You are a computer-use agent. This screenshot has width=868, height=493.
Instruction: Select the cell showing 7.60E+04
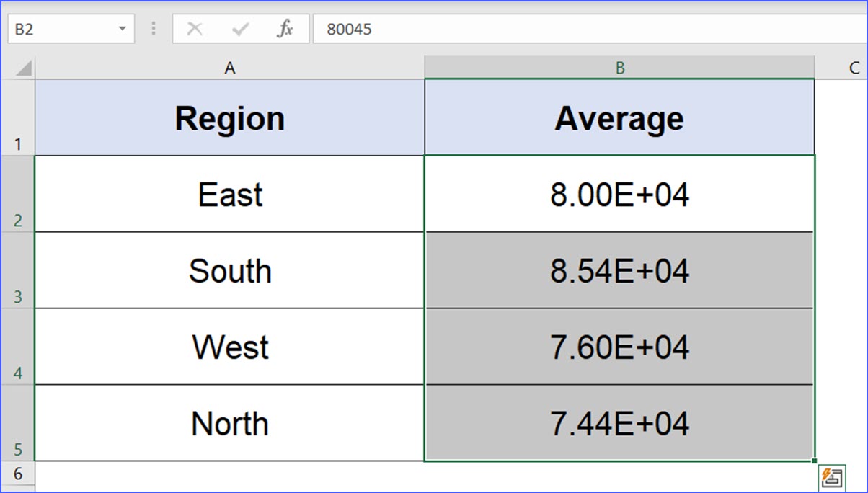tap(619, 347)
